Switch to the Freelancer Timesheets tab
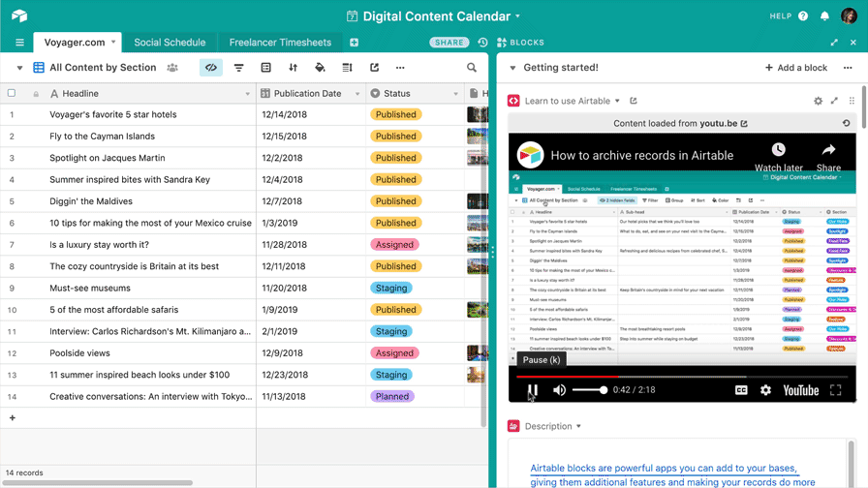 pyautogui.click(x=280, y=42)
